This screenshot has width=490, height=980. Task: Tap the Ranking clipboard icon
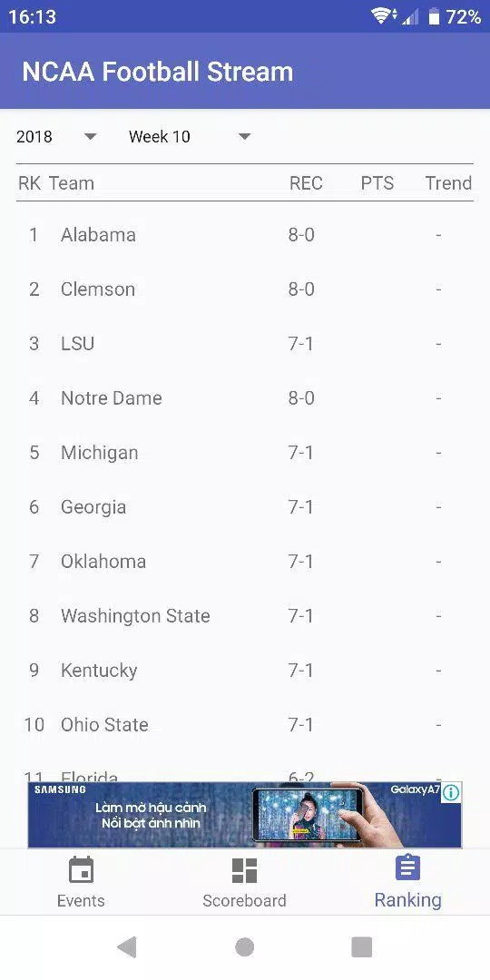(x=408, y=868)
